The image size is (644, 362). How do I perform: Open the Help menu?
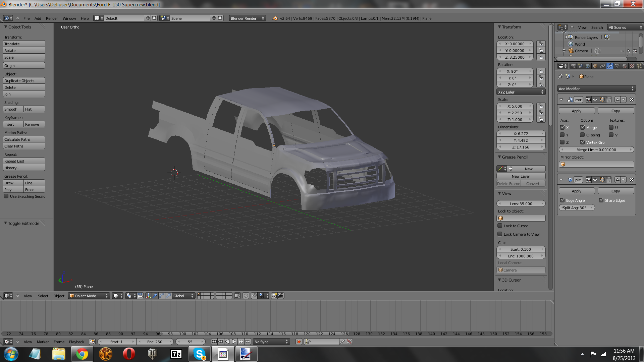pyautogui.click(x=85, y=18)
